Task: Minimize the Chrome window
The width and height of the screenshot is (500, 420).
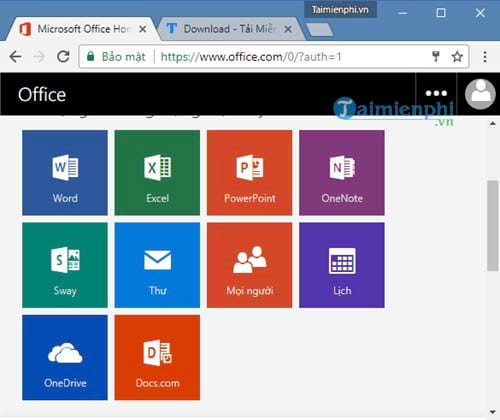Action: (x=403, y=13)
